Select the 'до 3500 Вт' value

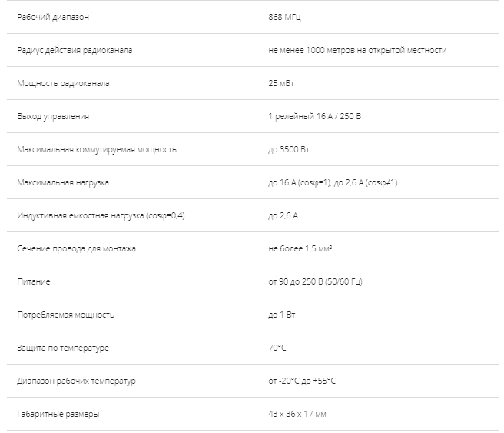pyautogui.click(x=289, y=149)
